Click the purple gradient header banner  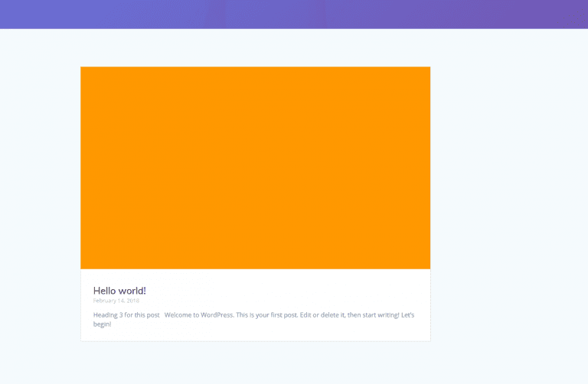(294, 14)
